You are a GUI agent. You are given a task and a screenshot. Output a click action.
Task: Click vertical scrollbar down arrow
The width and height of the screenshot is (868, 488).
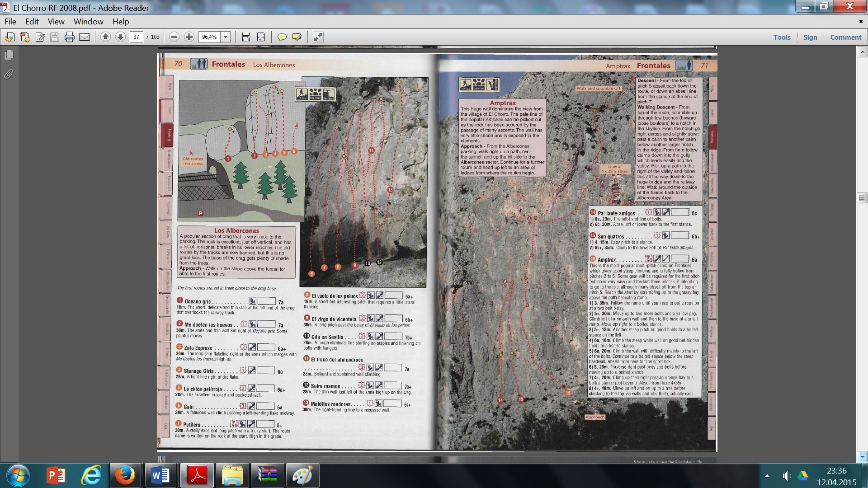(x=862, y=457)
